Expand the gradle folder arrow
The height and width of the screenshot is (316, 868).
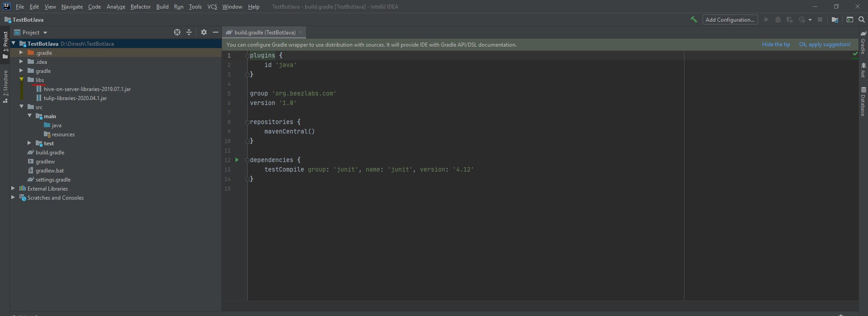click(x=21, y=71)
